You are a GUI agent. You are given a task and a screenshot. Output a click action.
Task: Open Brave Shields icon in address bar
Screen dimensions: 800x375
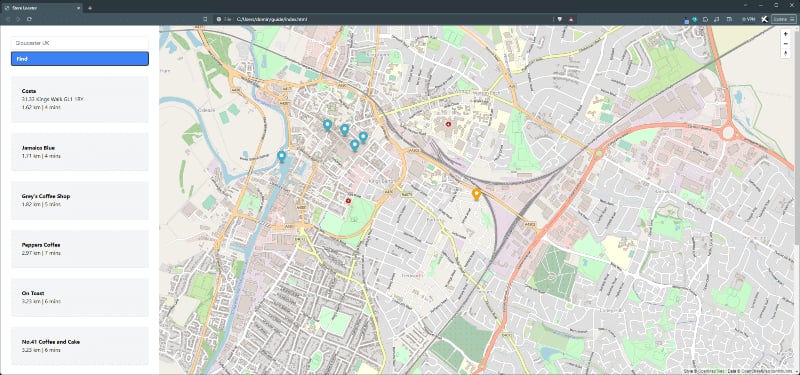pyautogui.click(x=560, y=19)
